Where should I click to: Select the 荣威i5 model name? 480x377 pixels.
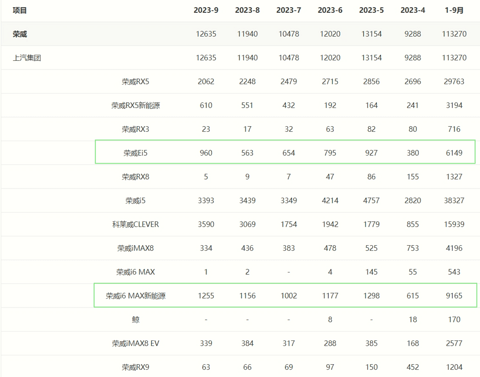[x=135, y=201]
